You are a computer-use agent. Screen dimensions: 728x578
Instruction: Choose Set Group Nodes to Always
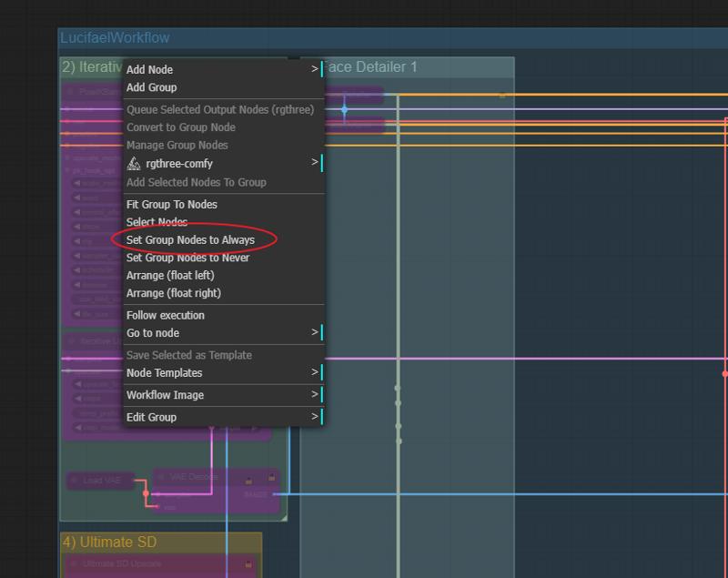[224, 240]
